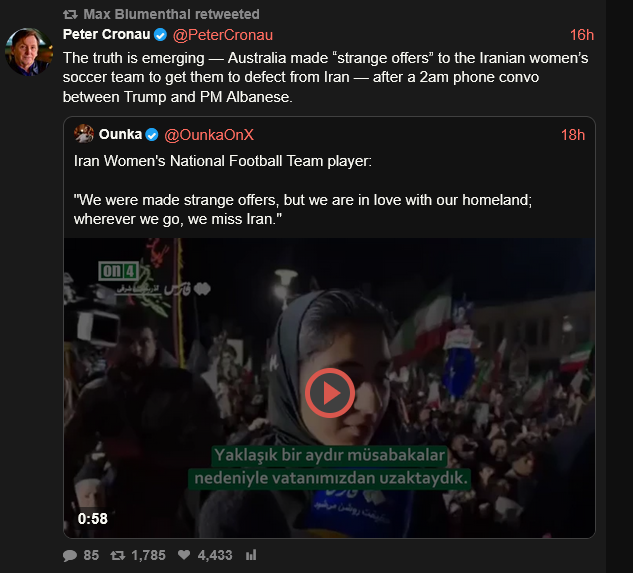633x573 pixels.
Task: Click Ounka's blue verified badge
Action: pos(152,134)
